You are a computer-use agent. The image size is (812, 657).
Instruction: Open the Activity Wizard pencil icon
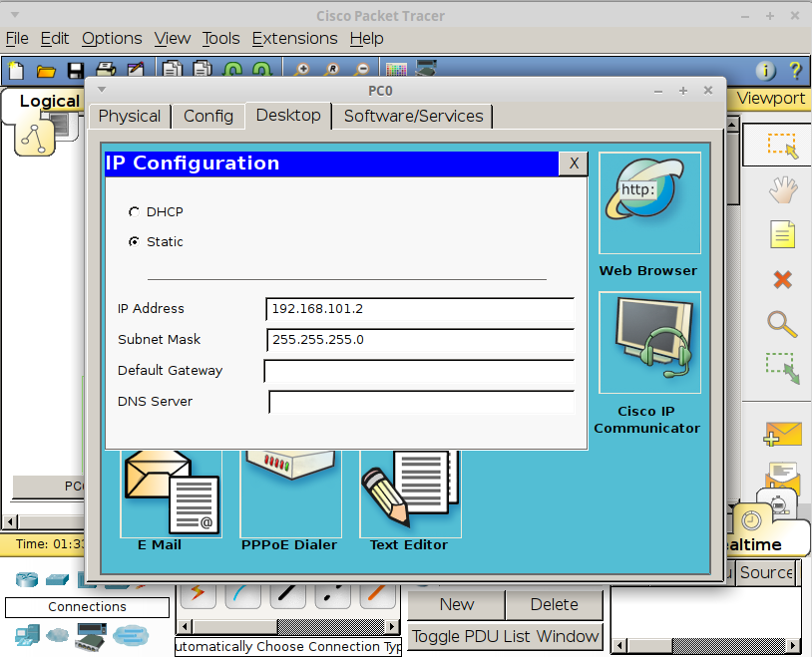pyautogui.click(x=136, y=69)
